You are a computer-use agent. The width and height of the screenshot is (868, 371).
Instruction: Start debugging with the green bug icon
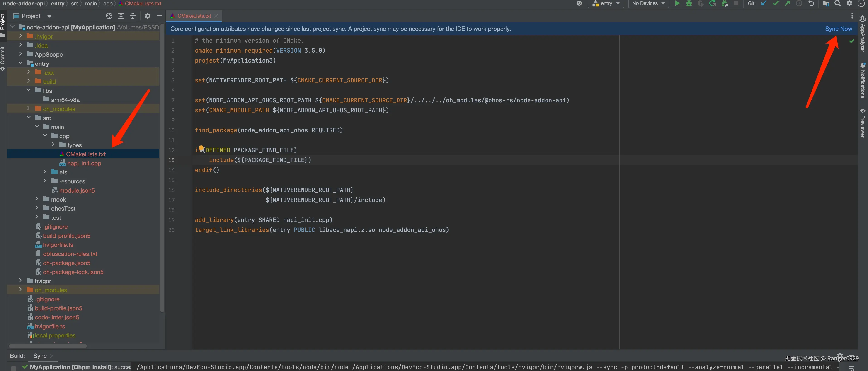(689, 3)
